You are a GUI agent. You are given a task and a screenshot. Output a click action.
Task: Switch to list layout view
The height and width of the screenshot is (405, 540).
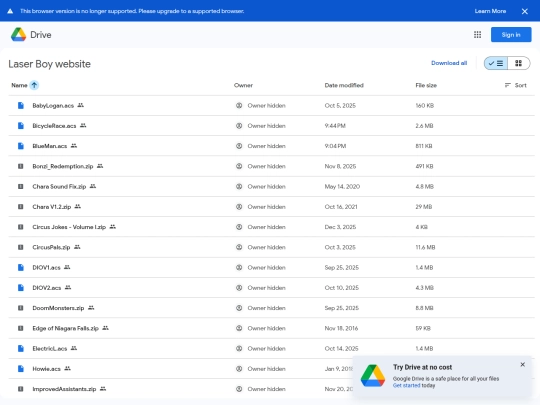point(496,63)
